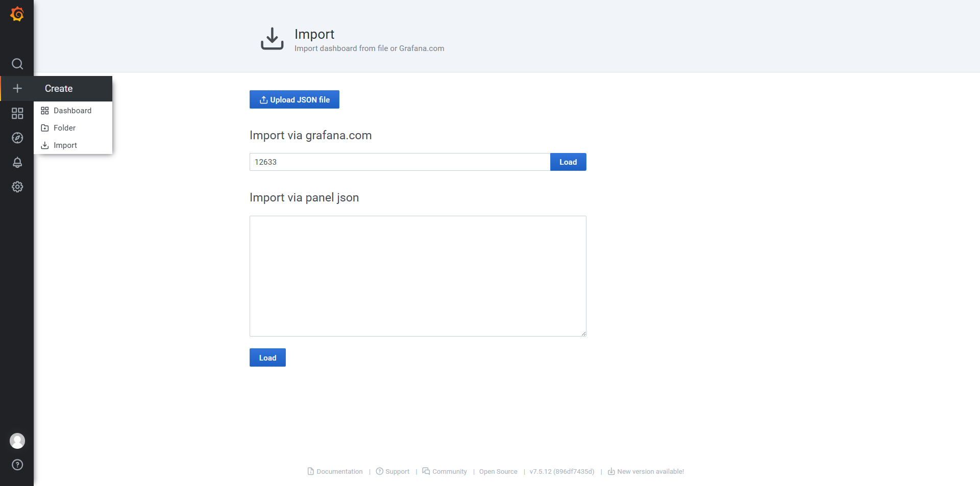
Task: Click the Grafana logo home icon
Action: click(17, 14)
